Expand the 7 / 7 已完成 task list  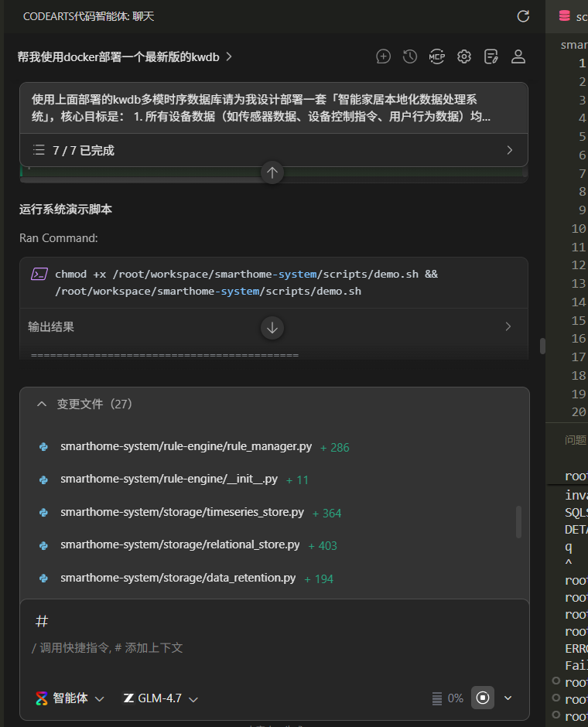[274, 150]
